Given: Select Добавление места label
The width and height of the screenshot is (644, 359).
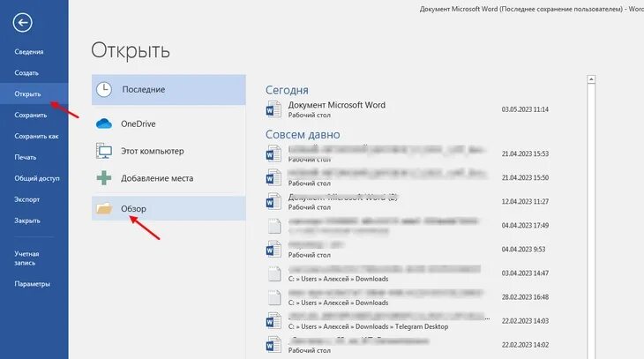Looking at the screenshot, I should pos(157,178).
